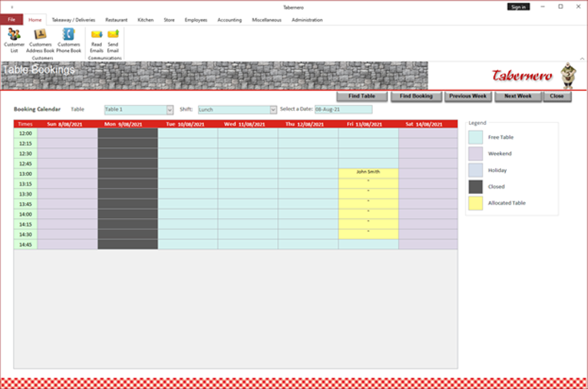588x389 pixels.
Task: Click the 13:15 time row label
Action: click(x=25, y=184)
